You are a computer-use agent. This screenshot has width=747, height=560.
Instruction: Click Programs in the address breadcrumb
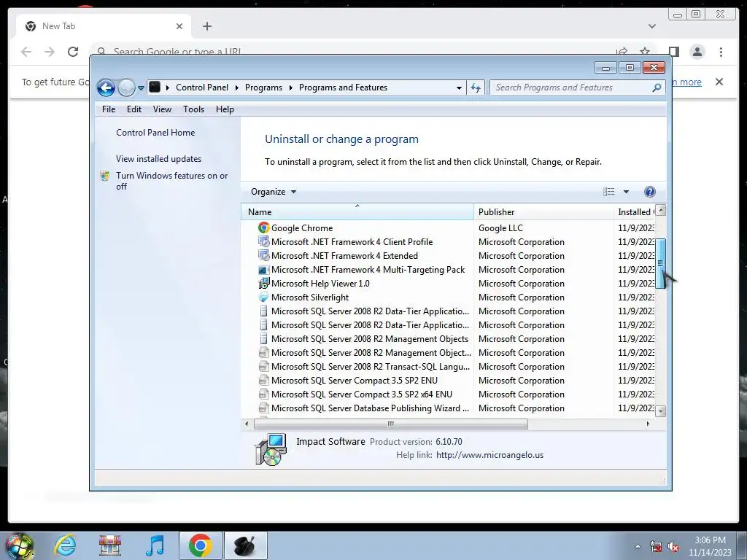tap(263, 87)
